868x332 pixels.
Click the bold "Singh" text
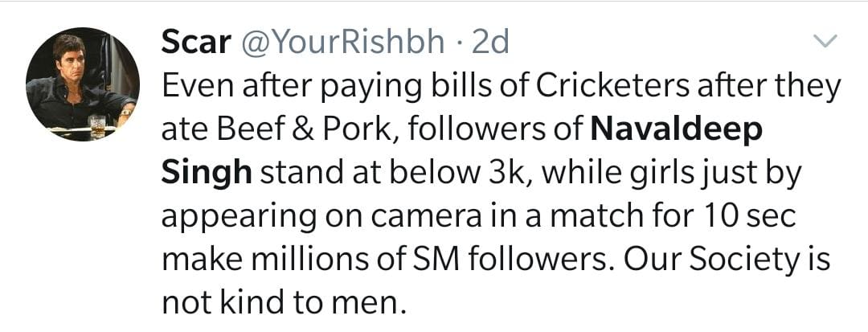[204, 173]
